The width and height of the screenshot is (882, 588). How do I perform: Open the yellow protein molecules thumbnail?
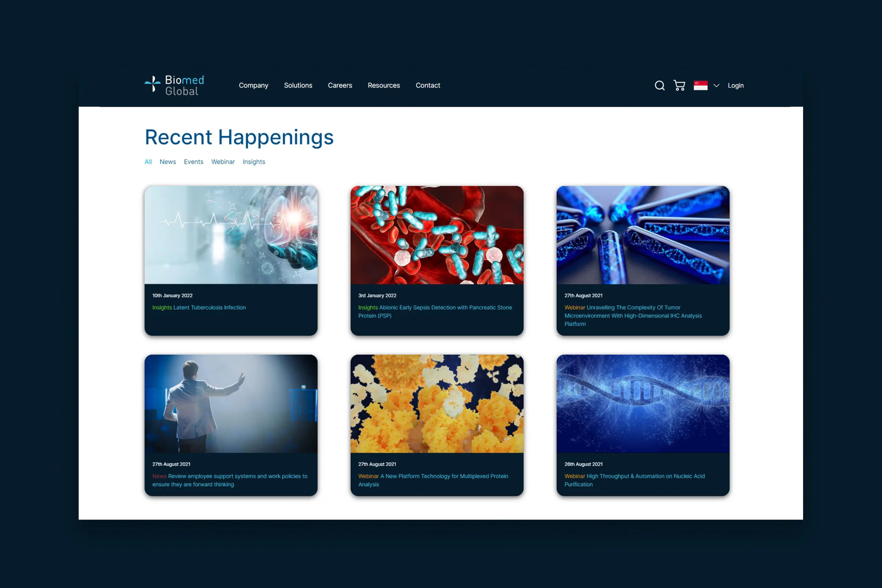(x=437, y=403)
